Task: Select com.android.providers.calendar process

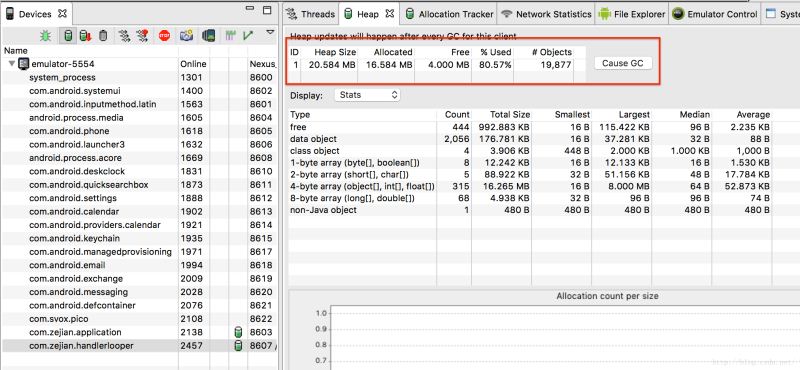Action: click(139, 225)
